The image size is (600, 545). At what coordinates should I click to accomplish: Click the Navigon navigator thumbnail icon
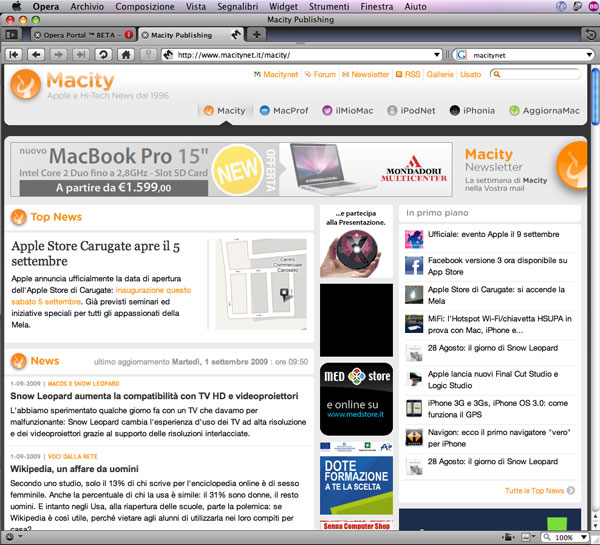414,437
